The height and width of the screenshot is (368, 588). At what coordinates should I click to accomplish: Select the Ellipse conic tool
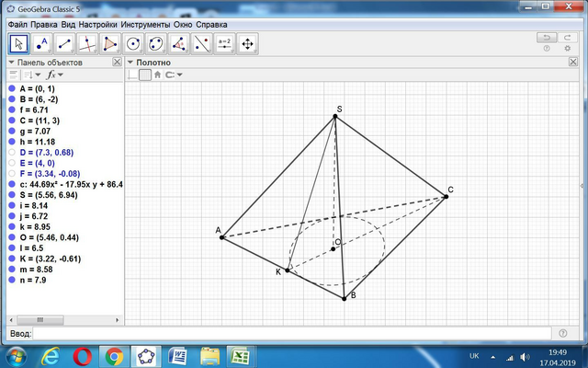click(x=156, y=43)
